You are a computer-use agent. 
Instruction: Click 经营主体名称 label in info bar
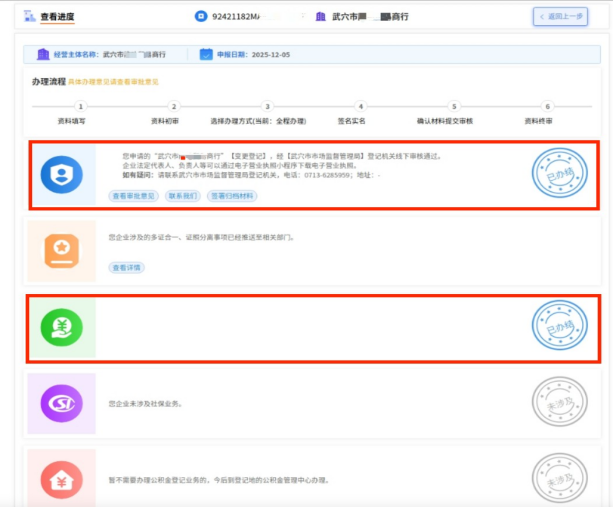77,55
